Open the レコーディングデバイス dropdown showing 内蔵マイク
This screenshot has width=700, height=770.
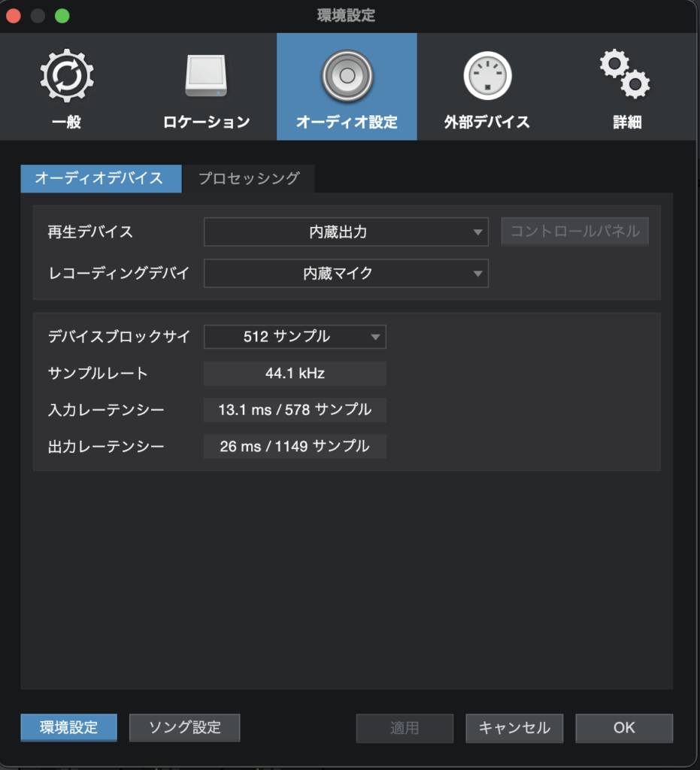click(x=346, y=274)
